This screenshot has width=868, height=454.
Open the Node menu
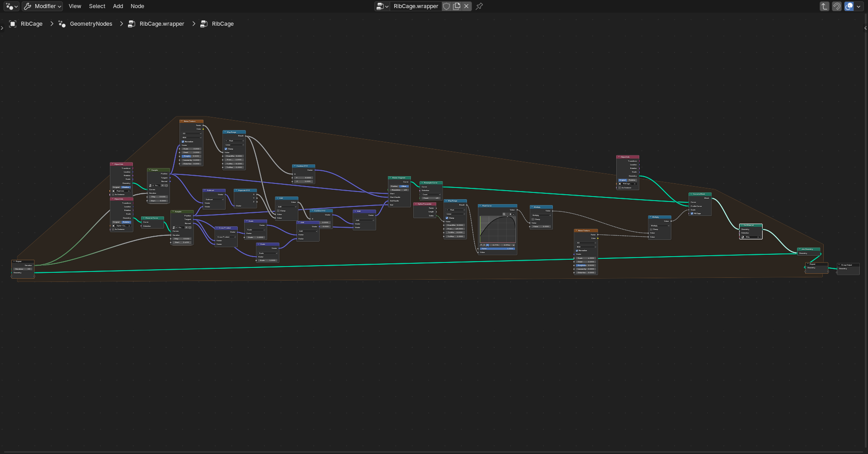pyautogui.click(x=137, y=6)
